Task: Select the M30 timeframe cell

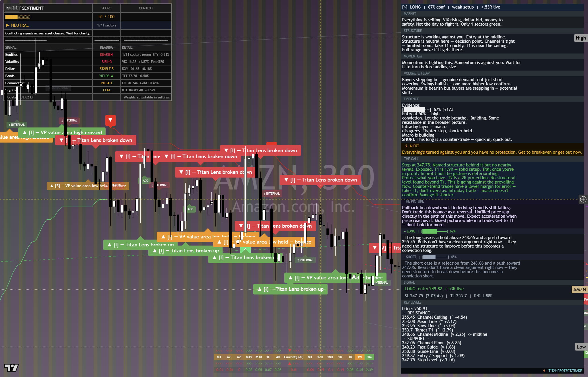Action: [259, 357]
